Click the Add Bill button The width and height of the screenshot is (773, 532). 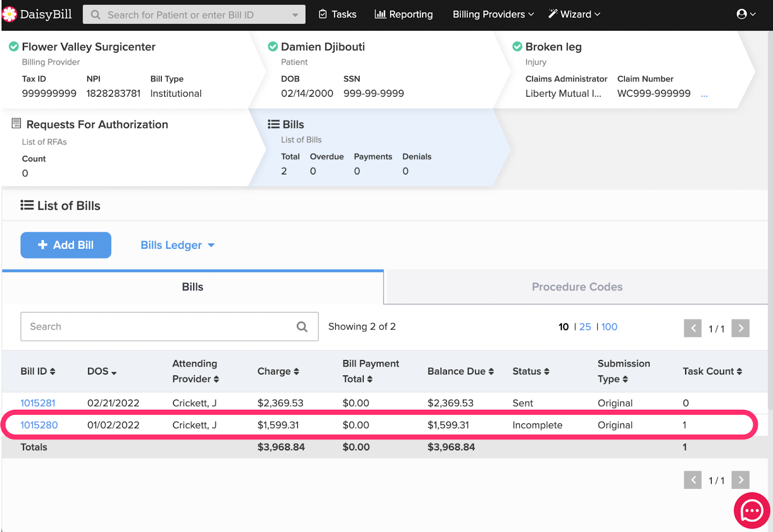coord(66,245)
